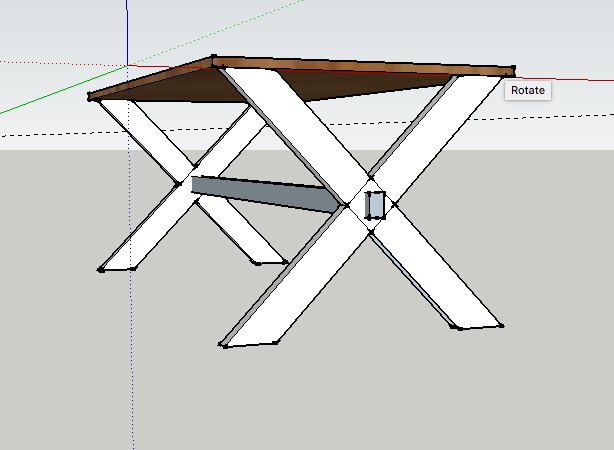Image resolution: width=614 pixels, height=450 pixels.
Task: Click the tabletop's back top corner endpoint
Action: (213, 57)
